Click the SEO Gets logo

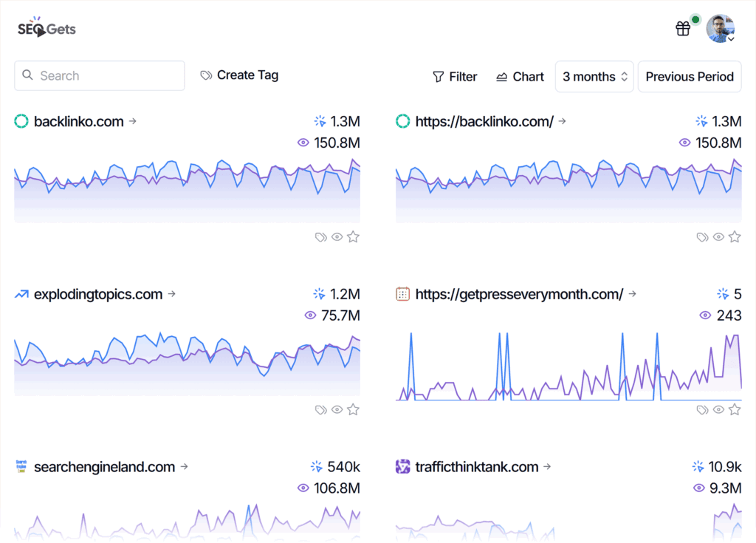coord(47,29)
